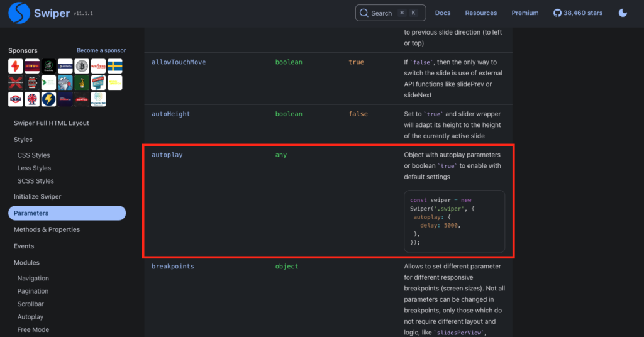
Task: Click the allowTouchMove parameter name
Action: tap(179, 62)
